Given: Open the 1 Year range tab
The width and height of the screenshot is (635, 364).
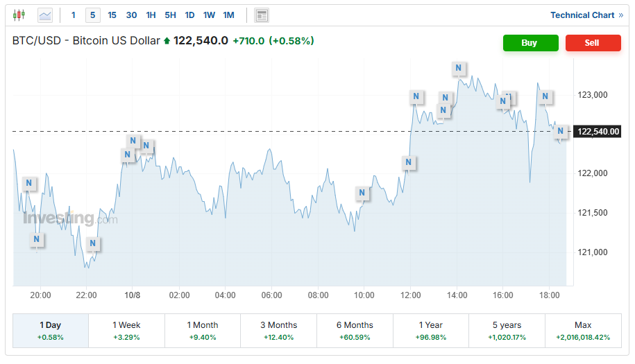Looking at the screenshot, I should point(430,330).
